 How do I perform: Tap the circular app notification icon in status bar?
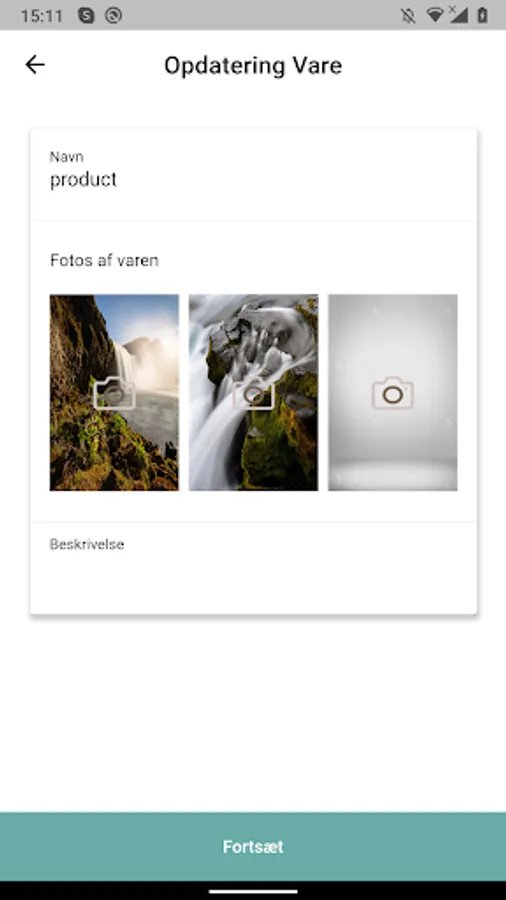[114, 15]
